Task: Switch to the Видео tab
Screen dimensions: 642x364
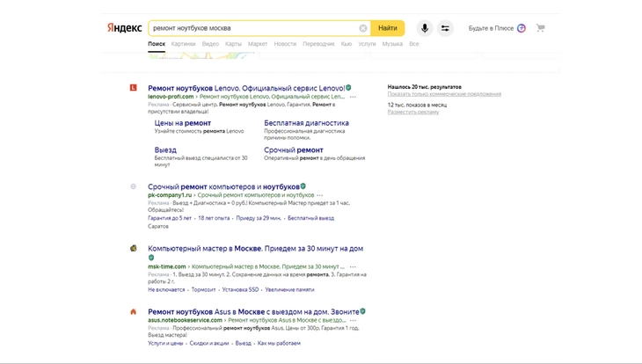Action: 210,44
